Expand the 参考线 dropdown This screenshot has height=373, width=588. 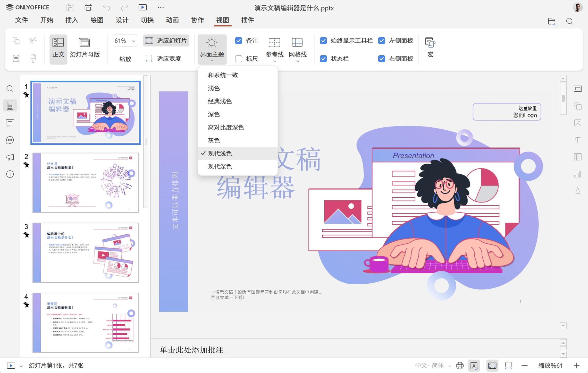274,61
